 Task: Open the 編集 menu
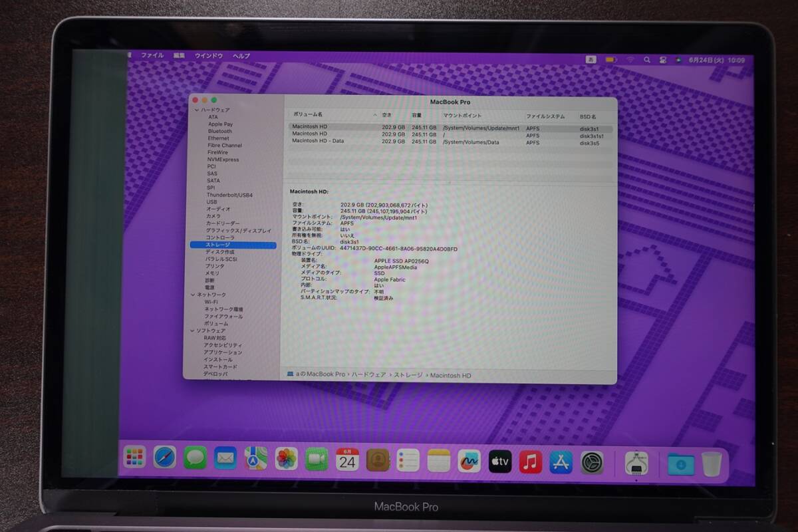180,56
